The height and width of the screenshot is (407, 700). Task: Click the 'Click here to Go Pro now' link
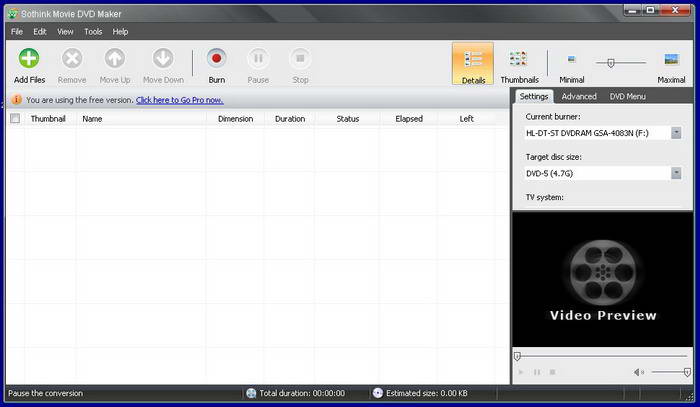point(179,100)
